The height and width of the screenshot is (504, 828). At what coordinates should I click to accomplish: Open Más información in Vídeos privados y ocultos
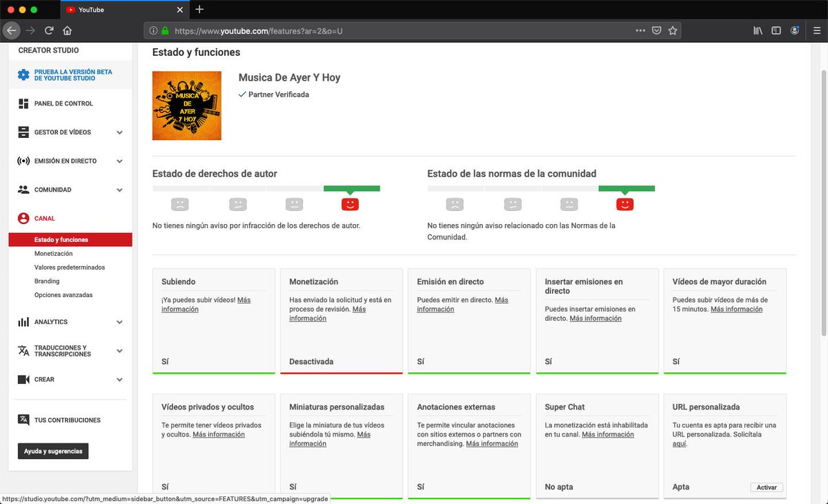coord(219,435)
